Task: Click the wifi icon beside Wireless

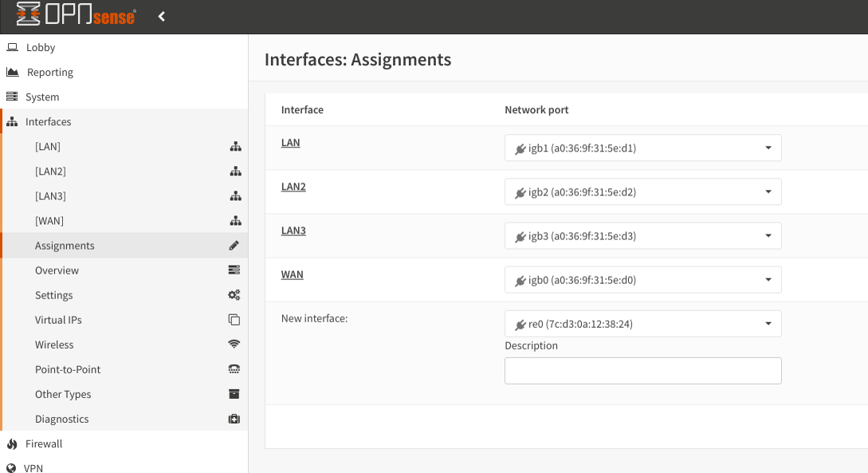Action: point(234,344)
